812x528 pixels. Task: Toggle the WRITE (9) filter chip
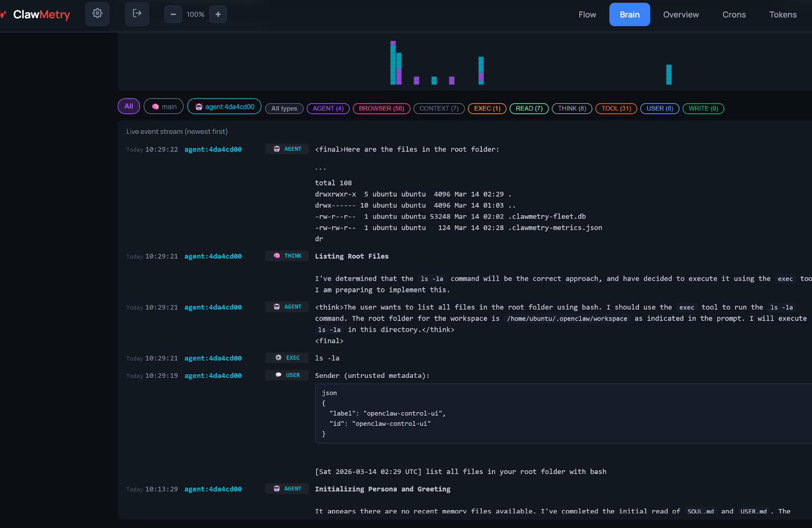pos(703,109)
